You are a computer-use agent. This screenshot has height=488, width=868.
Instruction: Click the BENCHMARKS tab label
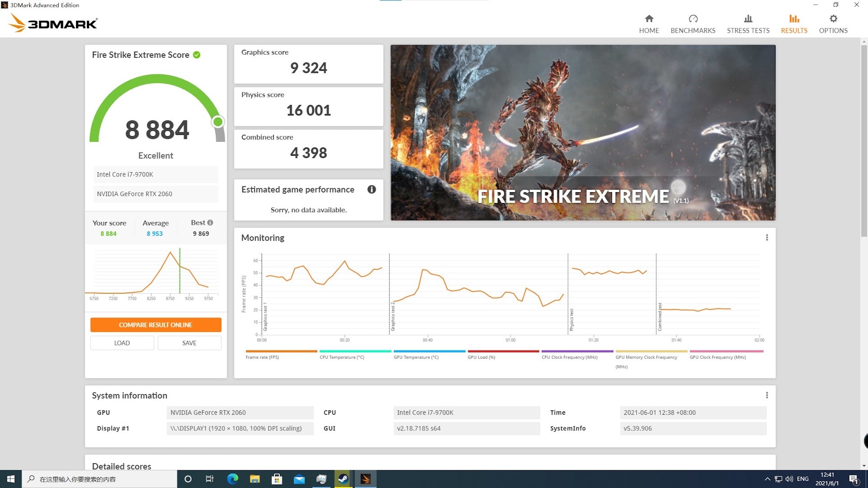693,30
